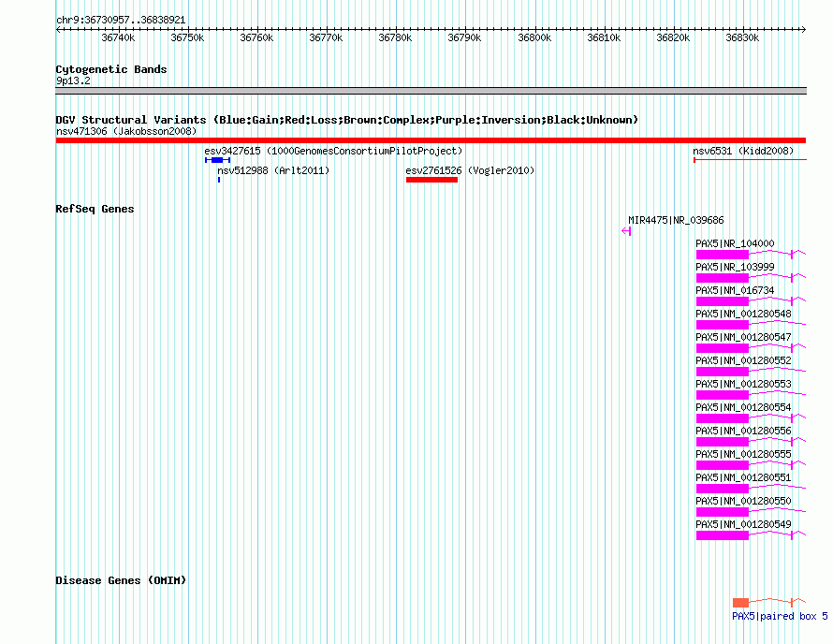Click the 9p13.2 band label

(x=73, y=80)
